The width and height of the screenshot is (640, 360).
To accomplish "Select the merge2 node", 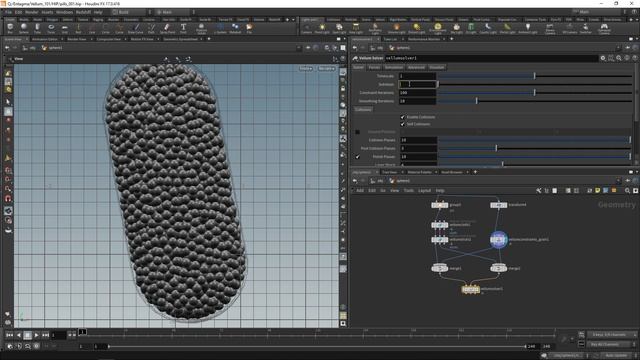I will click(x=498, y=268).
